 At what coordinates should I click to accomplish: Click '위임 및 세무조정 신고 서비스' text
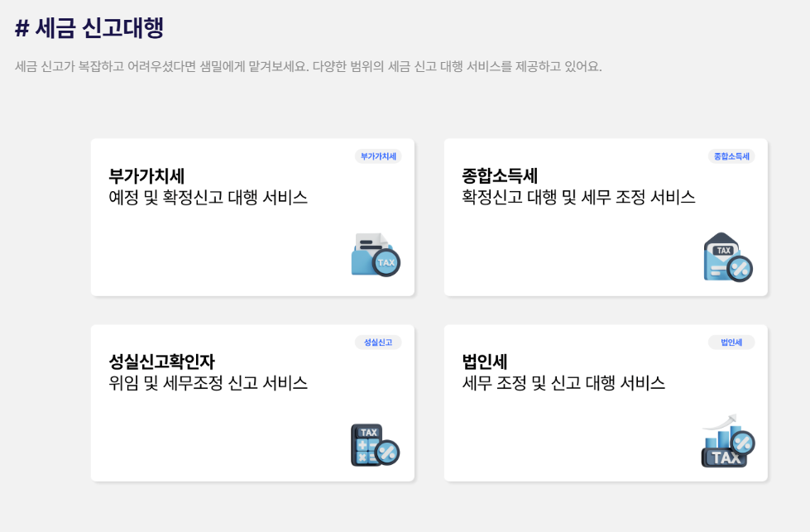click(x=208, y=383)
